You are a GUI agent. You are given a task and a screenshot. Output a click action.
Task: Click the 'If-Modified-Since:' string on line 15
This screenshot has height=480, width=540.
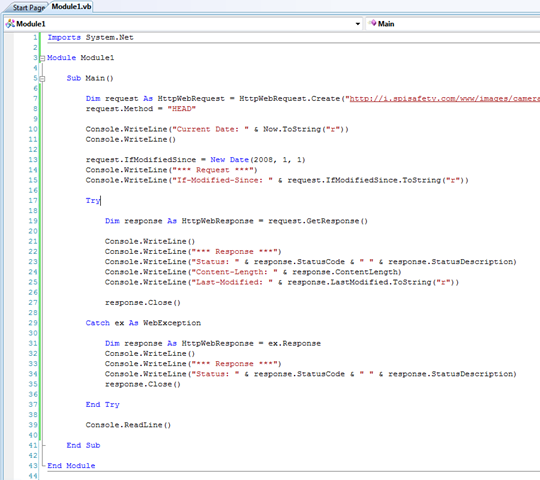222,180
